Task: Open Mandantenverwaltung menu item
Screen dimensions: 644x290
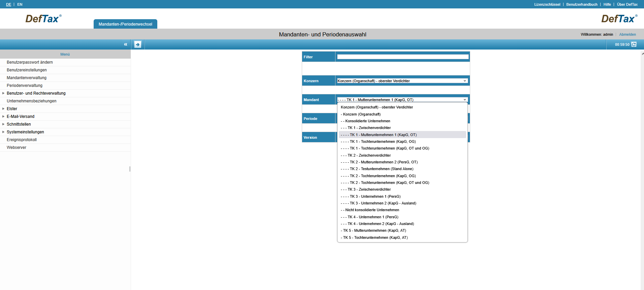Action: [x=65, y=78]
